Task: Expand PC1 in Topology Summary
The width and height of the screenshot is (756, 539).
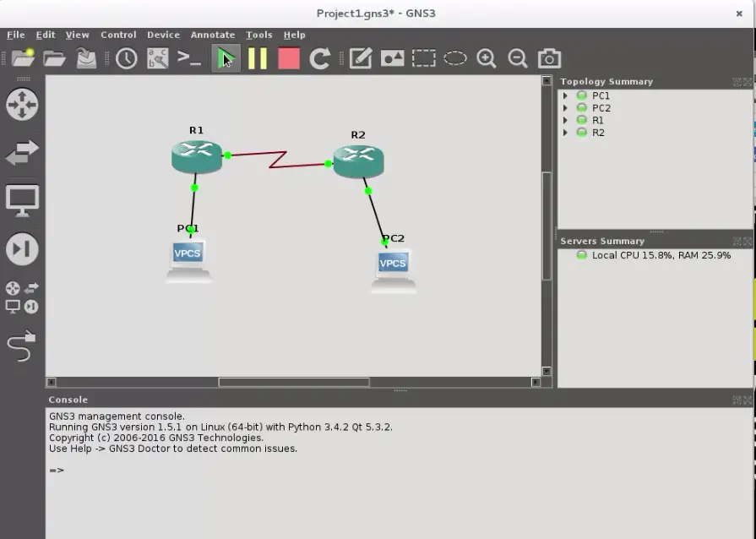Action: (566, 95)
